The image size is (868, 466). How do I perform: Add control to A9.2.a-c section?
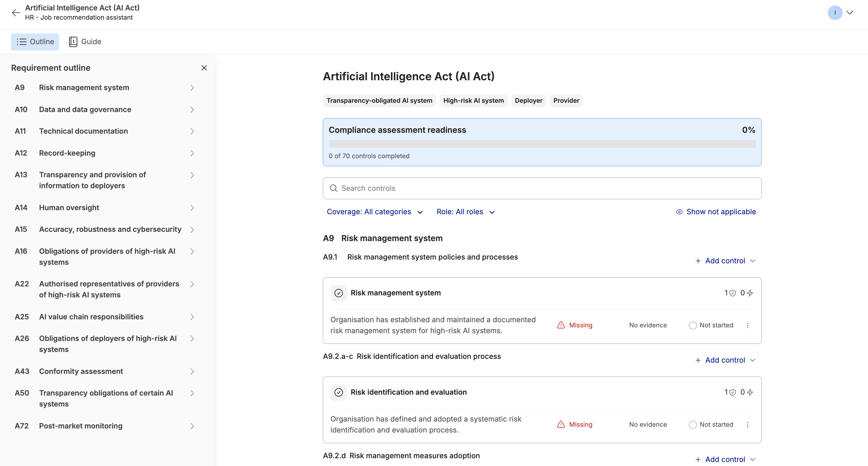pos(725,360)
